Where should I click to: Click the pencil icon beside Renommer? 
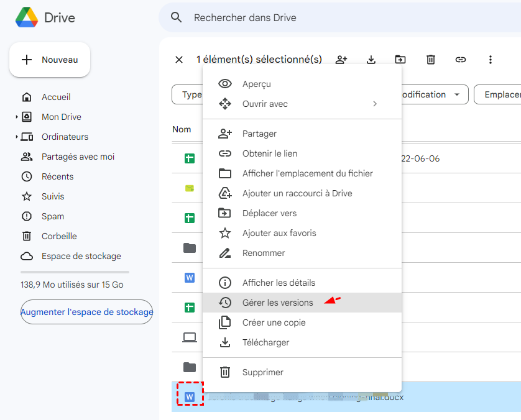click(225, 253)
